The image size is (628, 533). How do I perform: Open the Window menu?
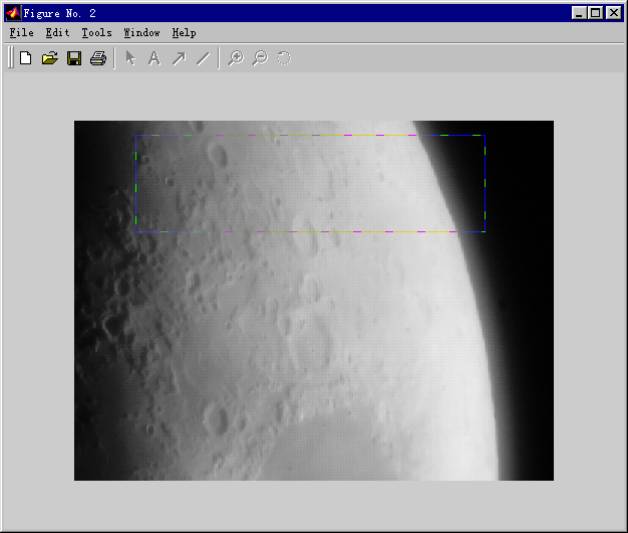click(x=142, y=33)
